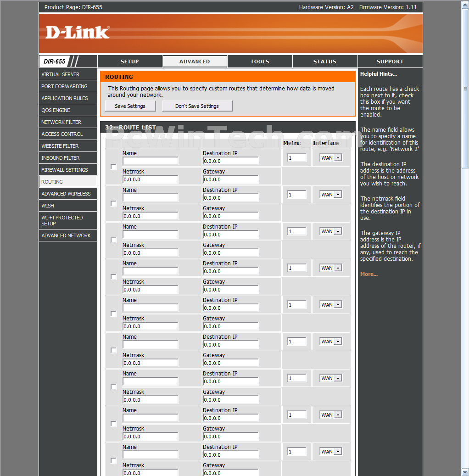
Task: Select QoS Engine from the sidebar
Action: 68,110
